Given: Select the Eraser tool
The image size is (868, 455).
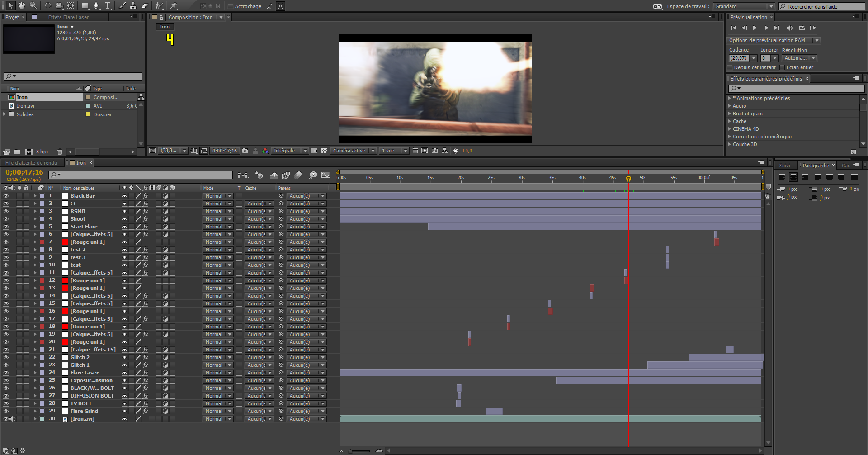Looking at the screenshot, I should tap(145, 6).
